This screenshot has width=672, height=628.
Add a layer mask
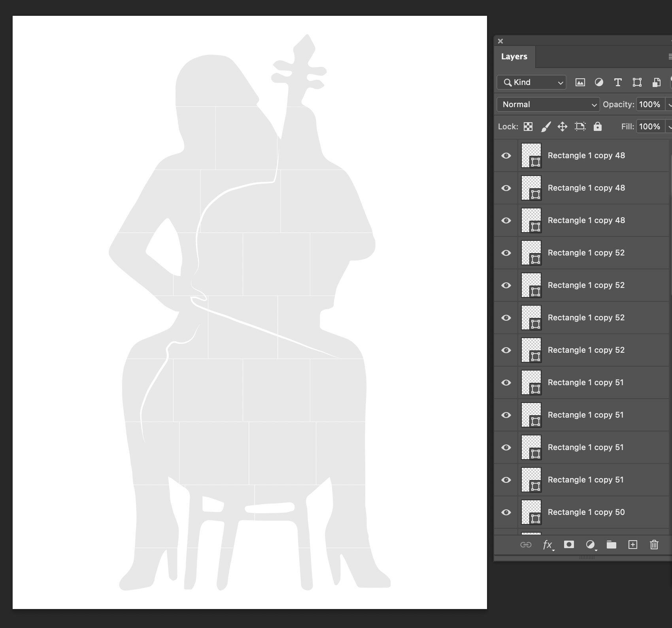click(569, 545)
